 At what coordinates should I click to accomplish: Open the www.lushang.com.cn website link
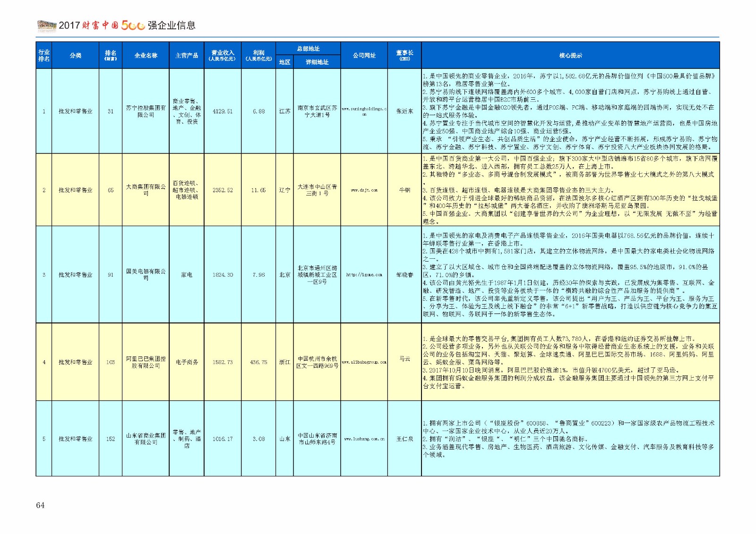tap(364, 439)
